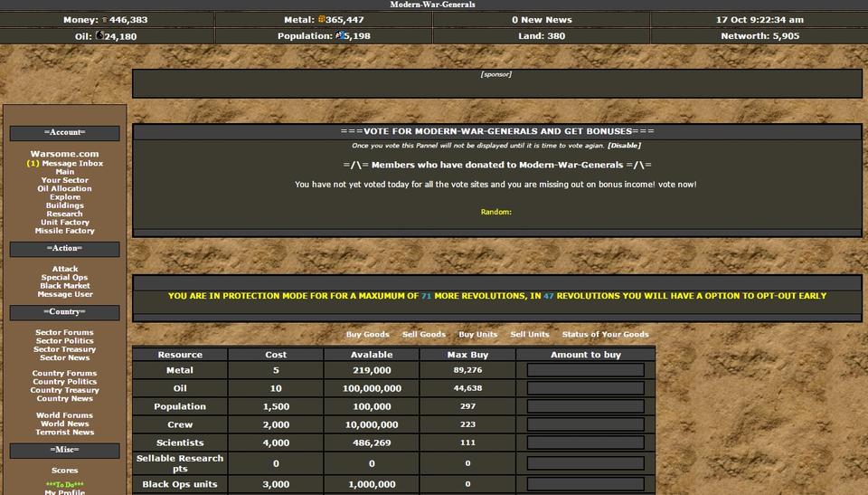Open the Scores page link

(65, 471)
